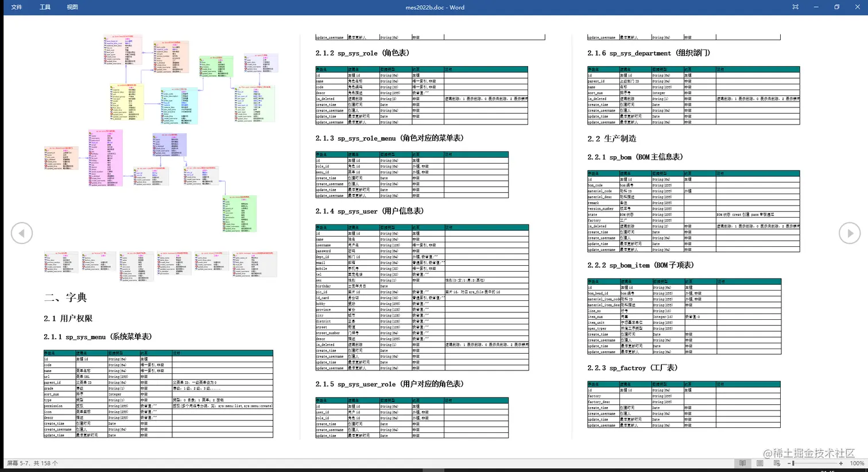Click the heading 2.2 生产制造
Viewport: 868px width, 472px height.
tap(612, 138)
